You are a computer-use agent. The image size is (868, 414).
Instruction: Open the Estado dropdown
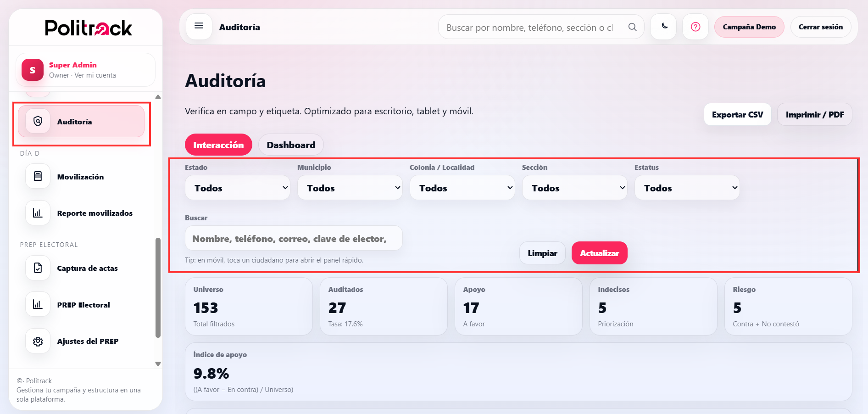click(237, 188)
